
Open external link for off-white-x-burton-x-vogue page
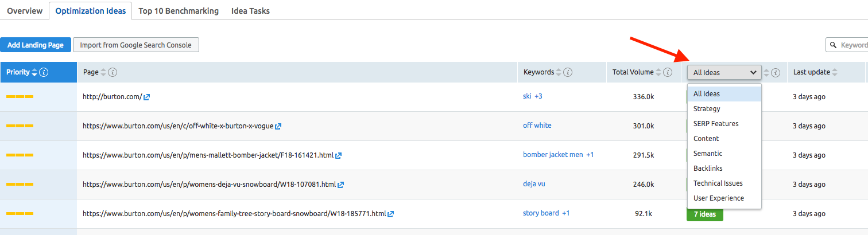click(x=278, y=126)
